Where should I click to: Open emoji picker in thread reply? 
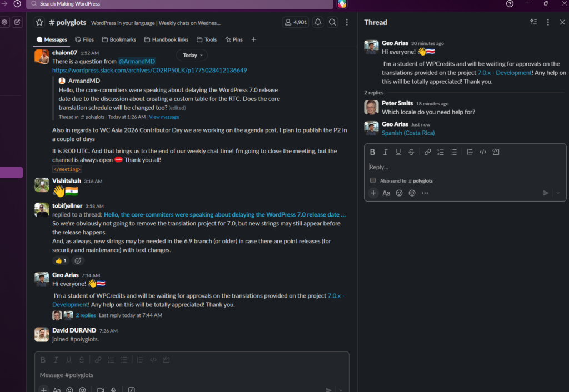(x=399, y=193)
